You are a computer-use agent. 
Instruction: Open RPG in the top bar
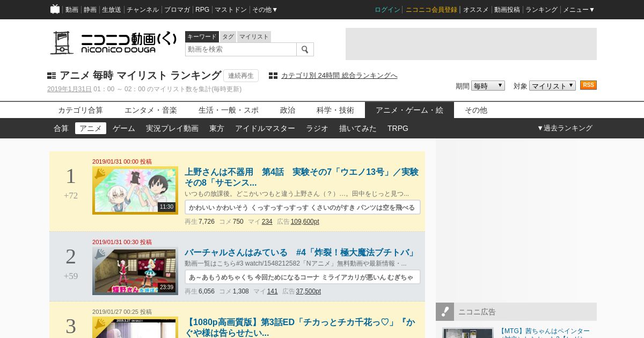pyautogui.click(x=202, y=10)
